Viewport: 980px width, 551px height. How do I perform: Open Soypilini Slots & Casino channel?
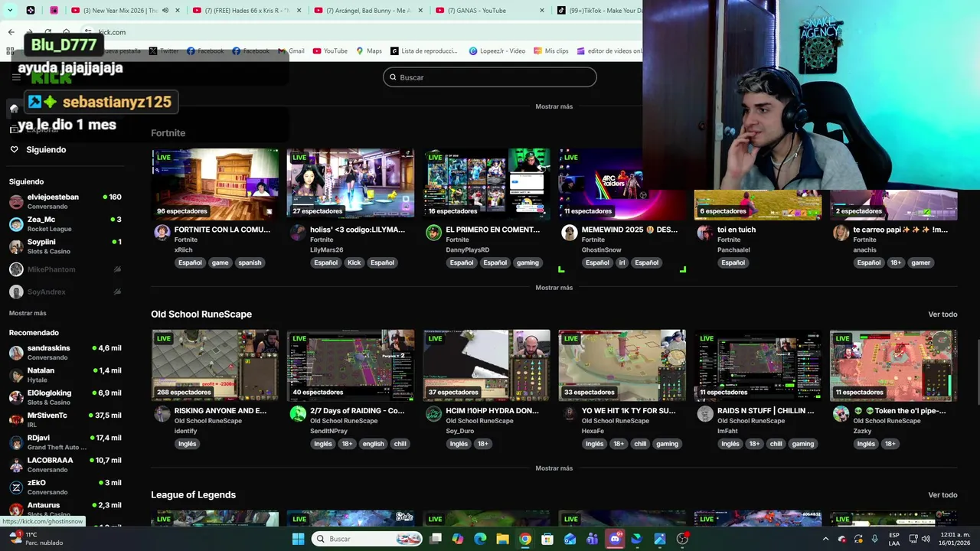65,246
